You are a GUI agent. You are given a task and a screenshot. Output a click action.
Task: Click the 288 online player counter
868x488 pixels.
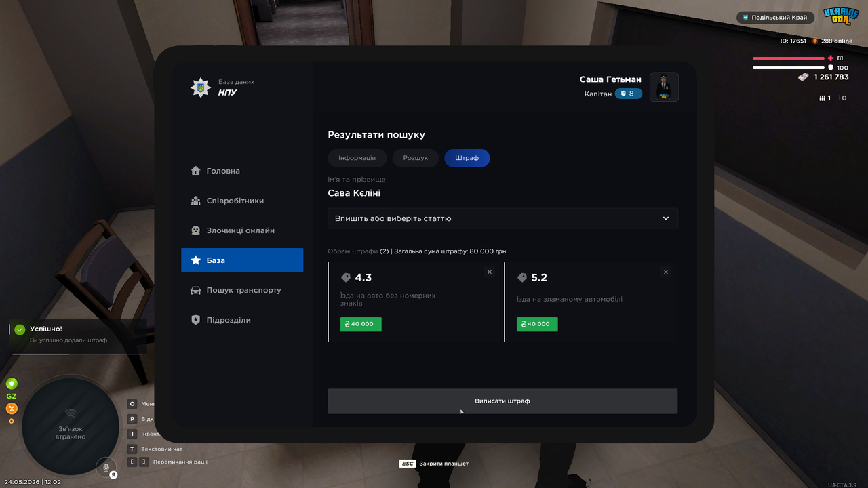(x=832, y=41)
